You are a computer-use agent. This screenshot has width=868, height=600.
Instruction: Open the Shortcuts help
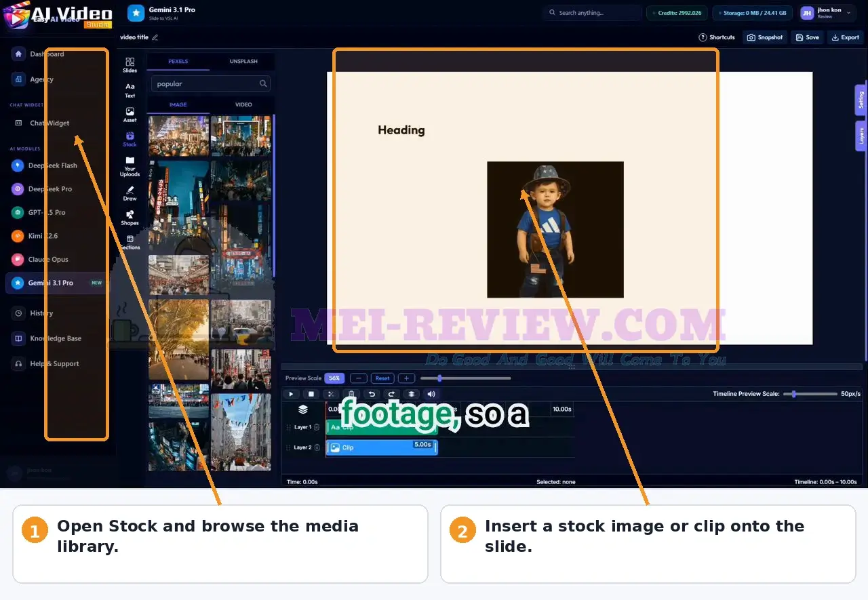(717, 37)
